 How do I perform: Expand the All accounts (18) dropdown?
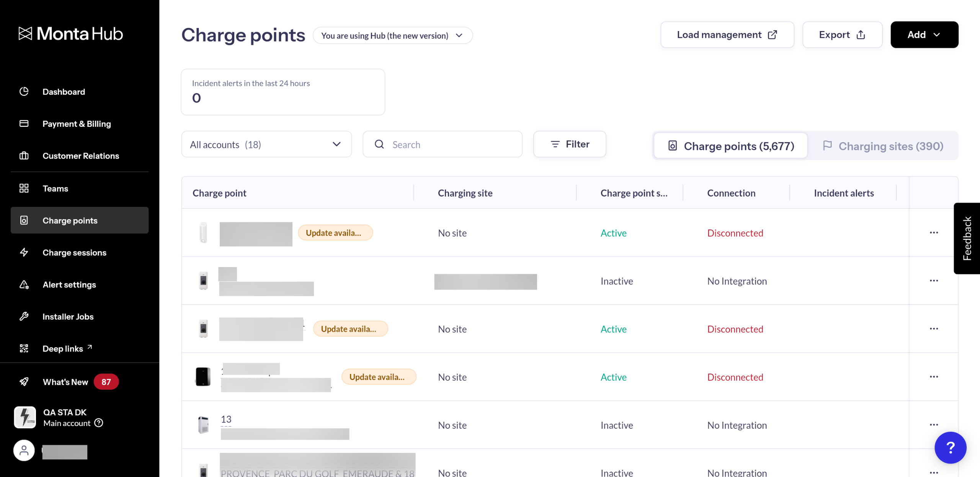pos(266,144)
